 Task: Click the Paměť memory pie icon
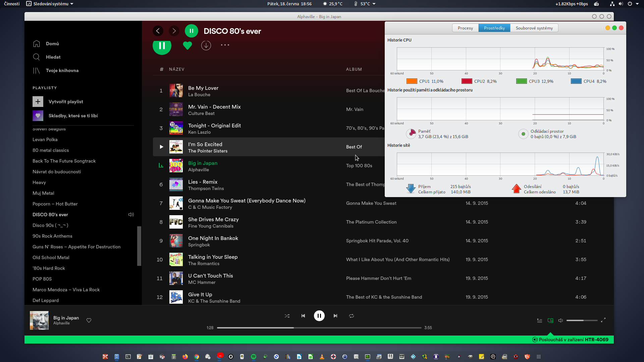(411, 134)
